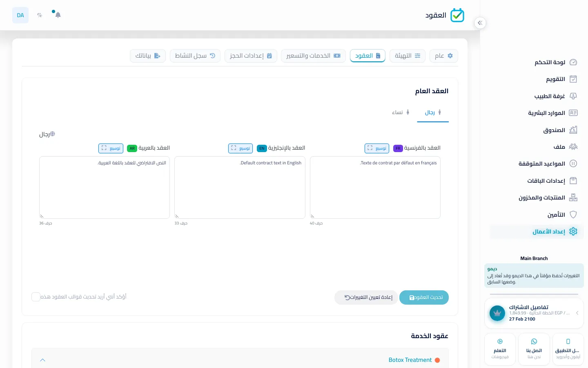
Task: Expand the French contract editor (توسيع)
Action: pos(376,148)
